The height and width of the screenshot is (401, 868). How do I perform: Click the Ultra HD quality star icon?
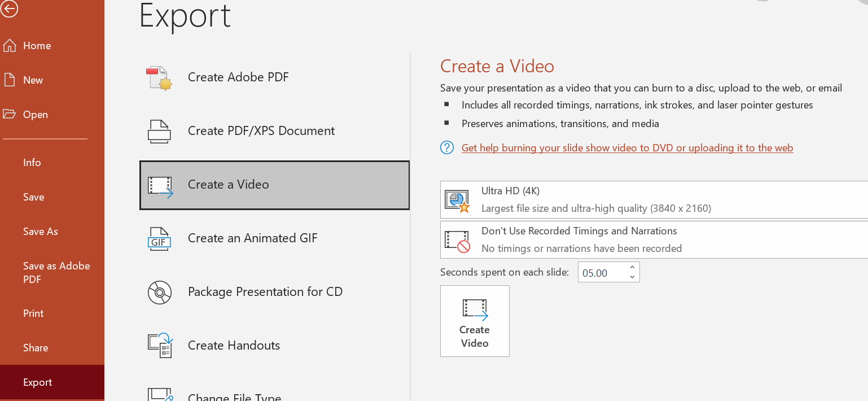457,200
